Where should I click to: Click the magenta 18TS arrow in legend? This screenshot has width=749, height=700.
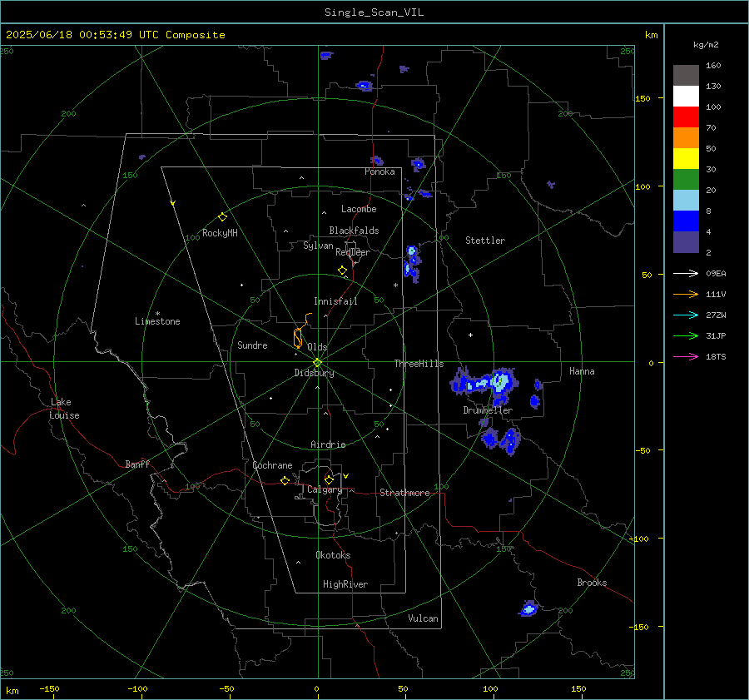pyautogui.click(x=686, y=356)
